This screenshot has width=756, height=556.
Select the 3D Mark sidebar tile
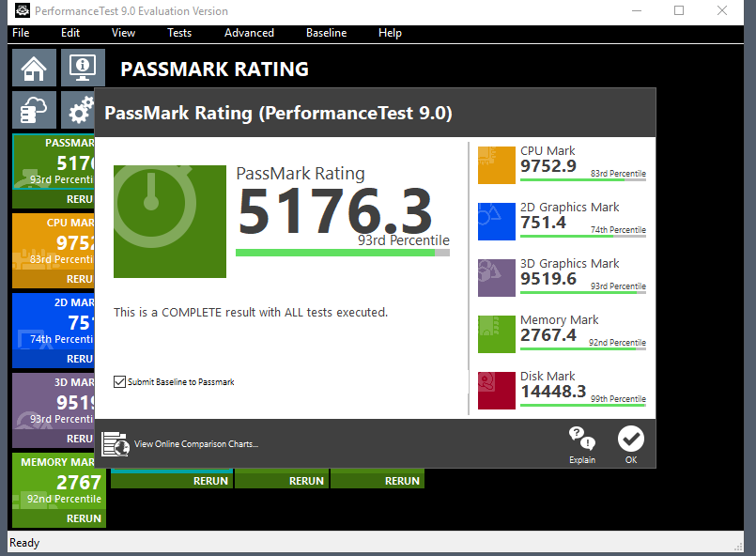(54, 402)
